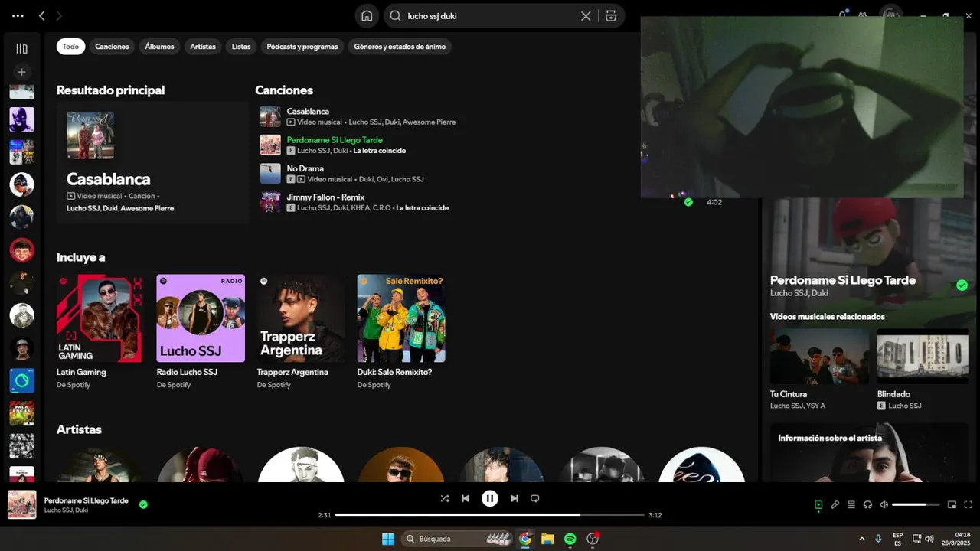The height and width of the screenshot is (551, 980).
Task: Filter results by Listas
Action: (x=241, y=47)
